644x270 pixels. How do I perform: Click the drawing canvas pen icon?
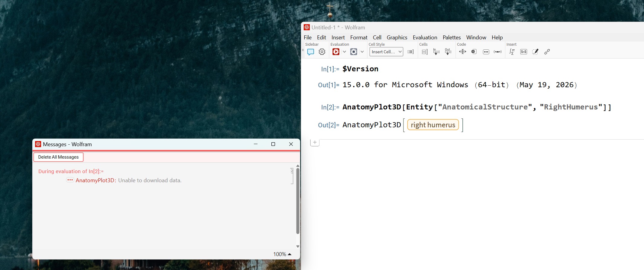tap(535, 52)
